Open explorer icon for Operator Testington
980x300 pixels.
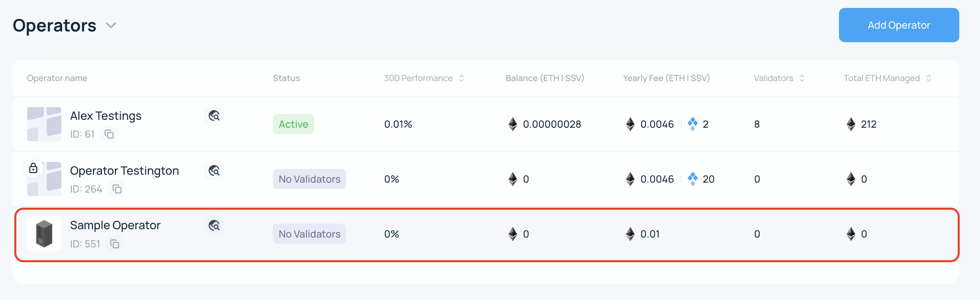(x=214, y=171)
